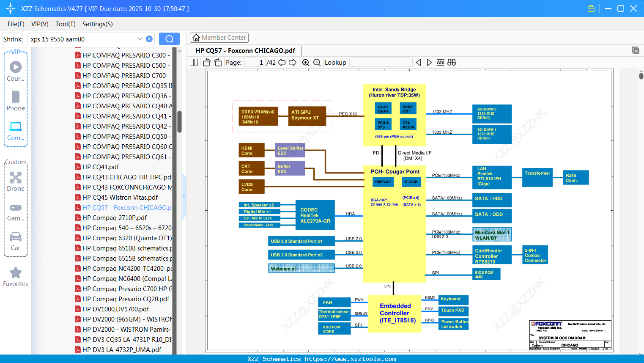Jump to next lookup result

pyautogui.click(x=429, y=63)
